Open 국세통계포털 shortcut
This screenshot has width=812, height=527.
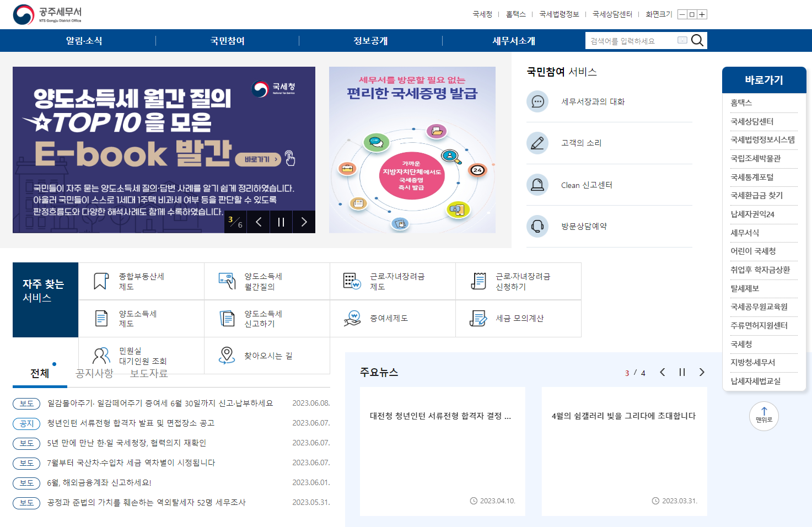point(752,177)
